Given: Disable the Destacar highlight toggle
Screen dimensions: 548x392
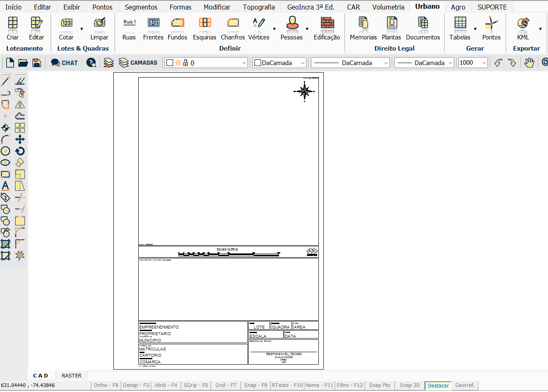Looking at the screenshot, I should (438, 386).
